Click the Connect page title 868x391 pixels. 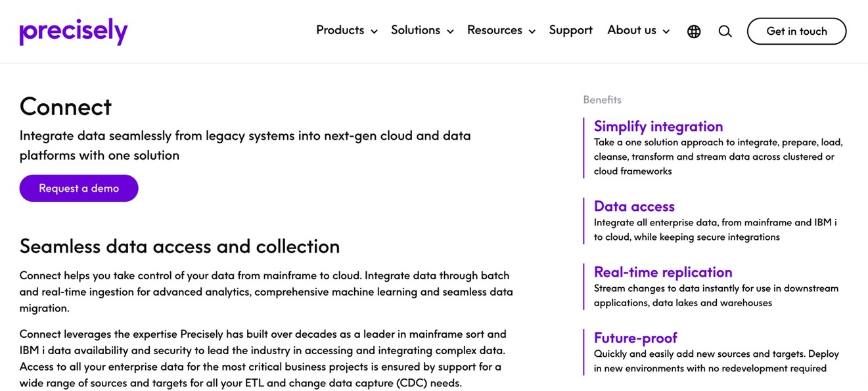(66, 106)
